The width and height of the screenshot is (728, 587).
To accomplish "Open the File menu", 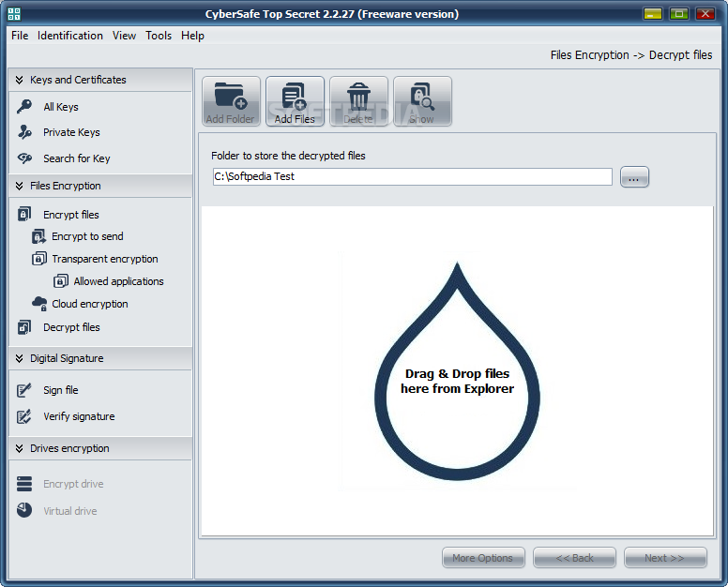I will pyautogui.click(x=20, y=36).
